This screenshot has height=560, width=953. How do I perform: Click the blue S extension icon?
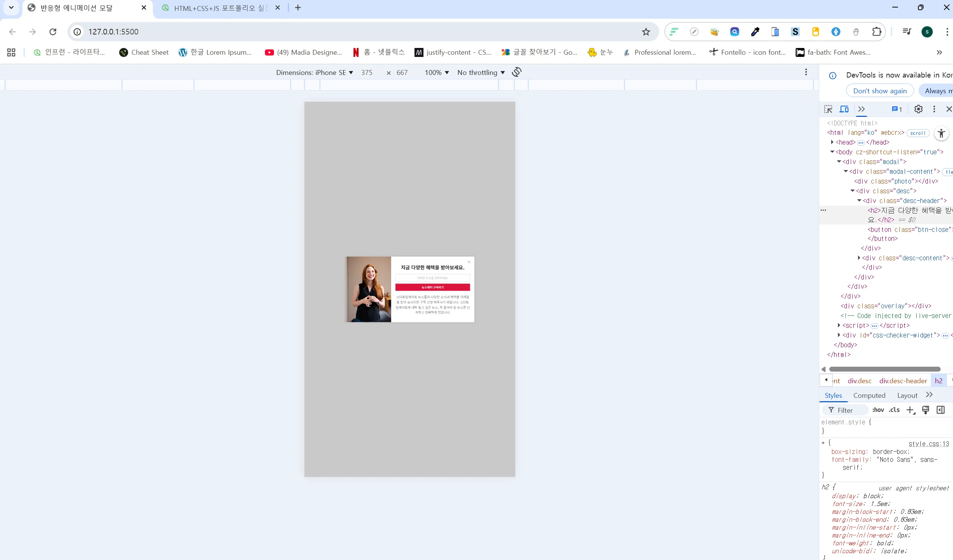[795, 32]
